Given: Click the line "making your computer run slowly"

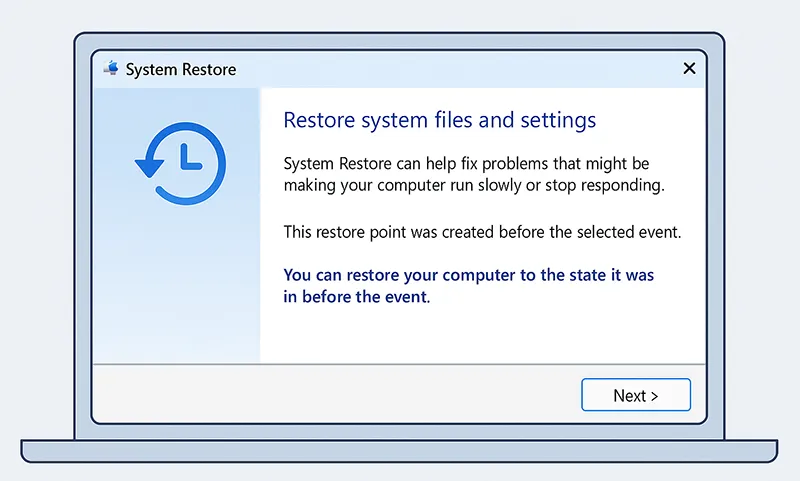Looking at the screenshot, I should [x=473, y=186].
